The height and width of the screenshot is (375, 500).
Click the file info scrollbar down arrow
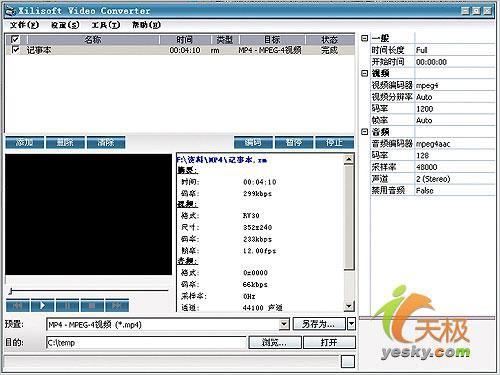click(x=349, y=306)
